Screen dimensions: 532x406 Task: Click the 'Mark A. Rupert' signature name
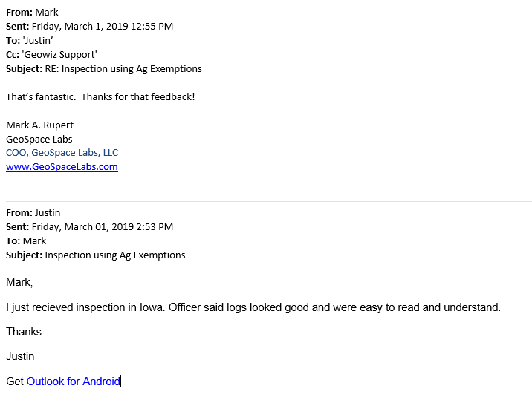point(39,125)
